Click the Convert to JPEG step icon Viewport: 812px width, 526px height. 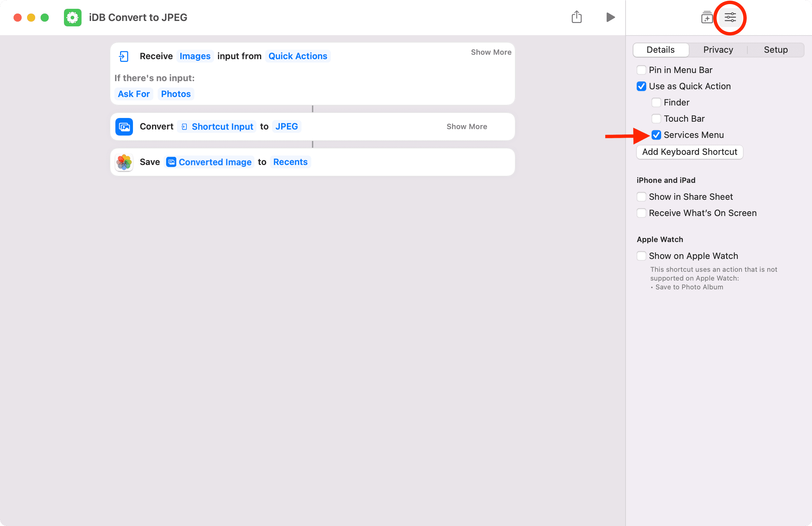coord(125,126)
